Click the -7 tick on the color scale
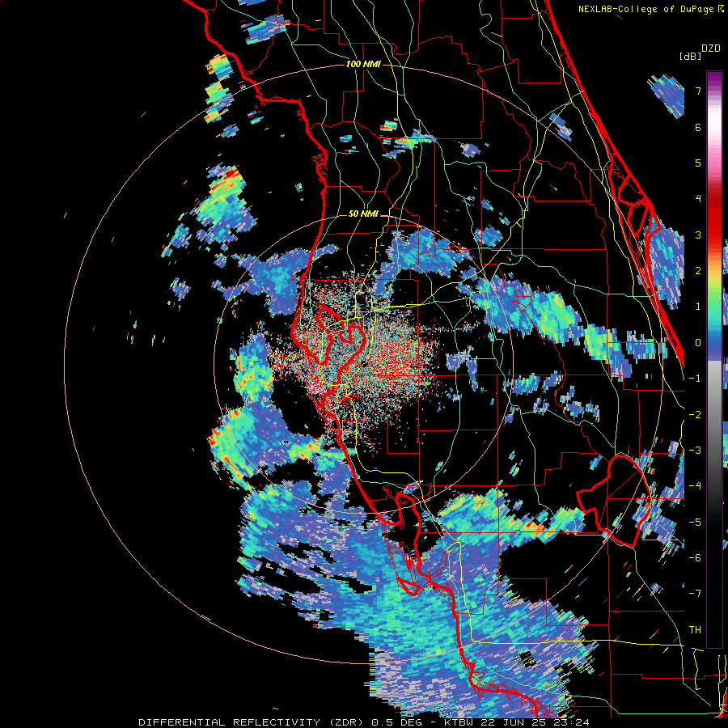The height and width of the screenshot is (728, 728). click(695, 594)
